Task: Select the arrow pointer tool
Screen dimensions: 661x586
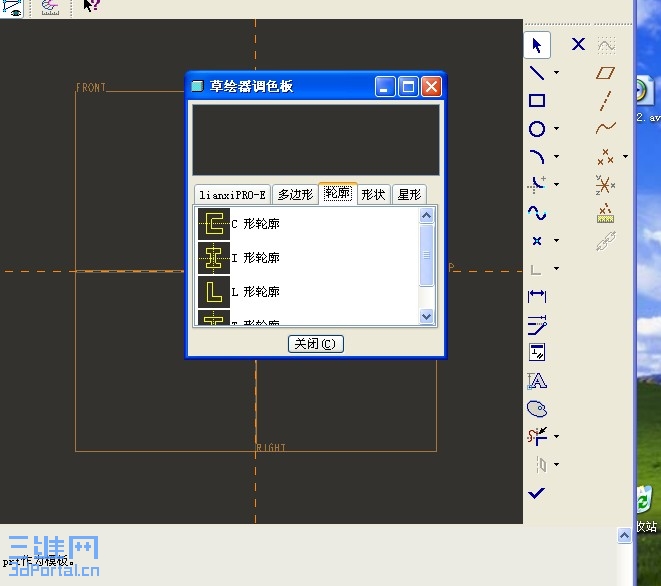Action: pyautogui.click(x=537, y=45)
